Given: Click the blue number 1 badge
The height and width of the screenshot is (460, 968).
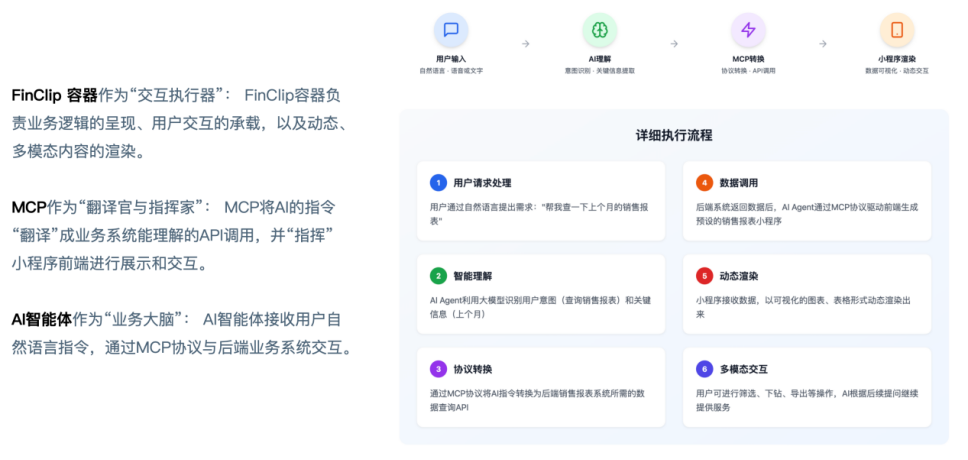Looking at the screenshot, I should pyautogui.click(x=438, y=183).
